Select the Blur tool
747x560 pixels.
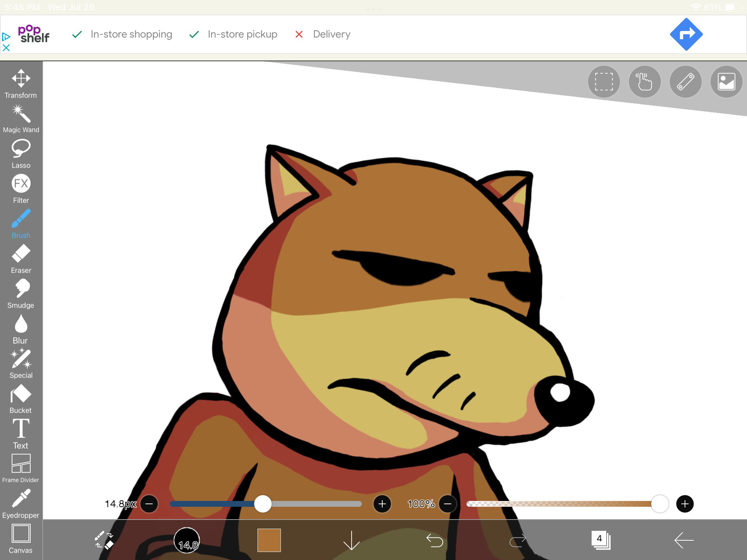(x=21, y=329)
